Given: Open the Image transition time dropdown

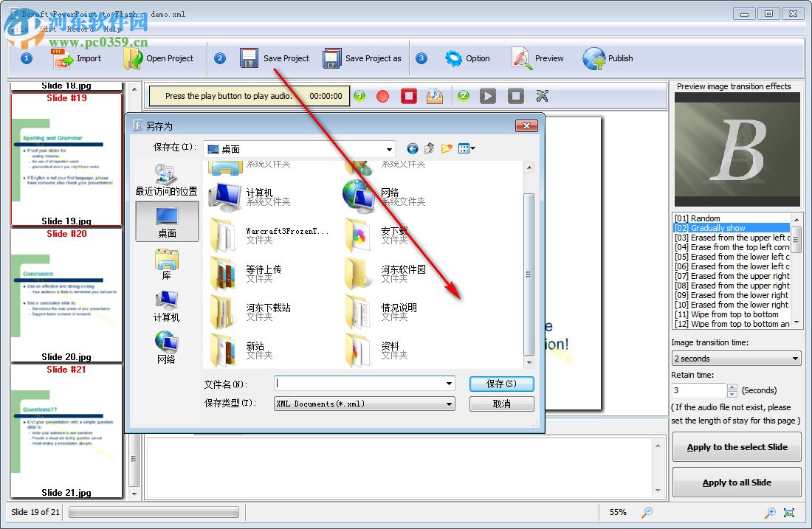Looking at the screenshot, I should pos(795,359).
